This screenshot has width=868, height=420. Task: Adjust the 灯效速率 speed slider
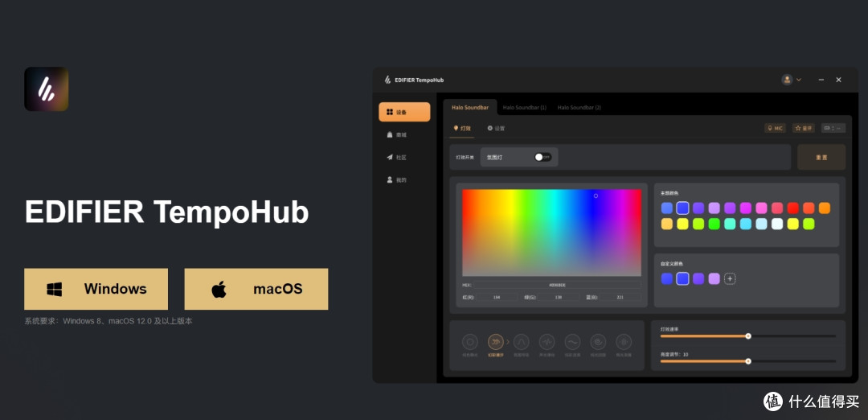pos(748,336)
